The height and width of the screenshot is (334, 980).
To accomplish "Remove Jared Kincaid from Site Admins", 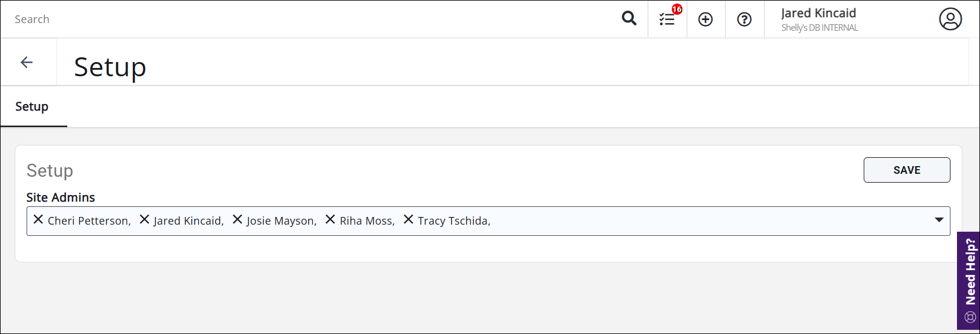I will point(144,219).
